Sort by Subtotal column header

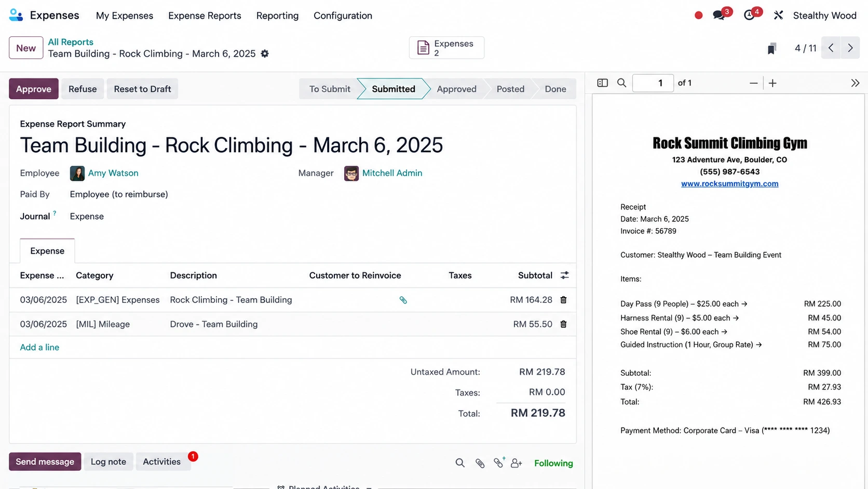coord(535,275)
